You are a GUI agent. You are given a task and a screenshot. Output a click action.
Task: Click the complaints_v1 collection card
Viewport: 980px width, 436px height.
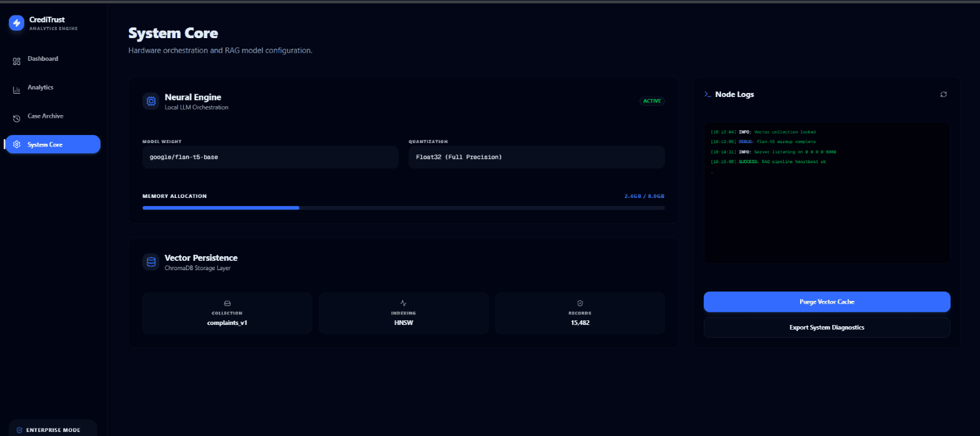pos(227,313)
